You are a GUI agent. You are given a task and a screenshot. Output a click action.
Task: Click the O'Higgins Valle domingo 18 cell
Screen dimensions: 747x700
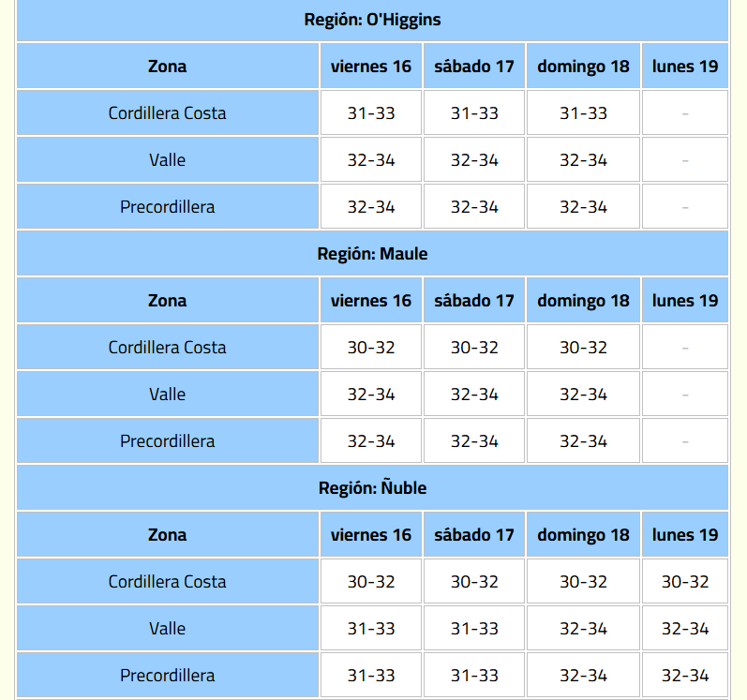[583, 160]
